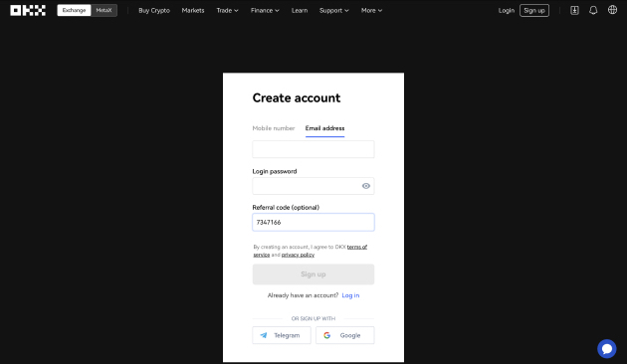The width and height of the screenshot is (627, 364).
Task: Click the OKX logo
Action: 28,10
